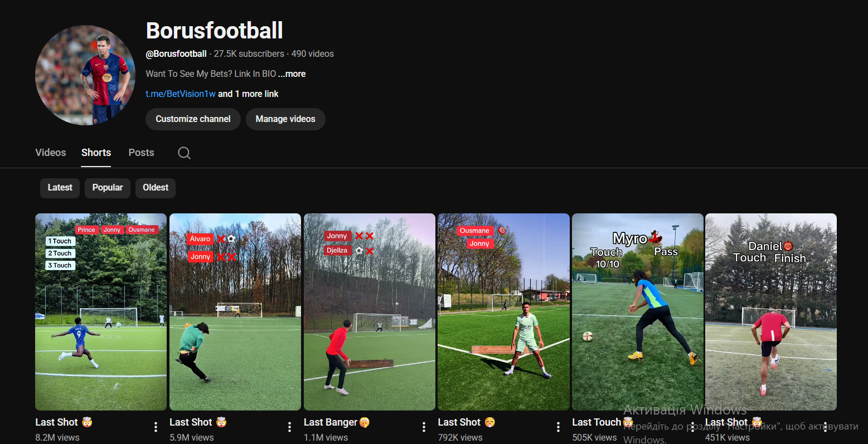
Task: Click the Customize channel button
Action: click(193, 119)
